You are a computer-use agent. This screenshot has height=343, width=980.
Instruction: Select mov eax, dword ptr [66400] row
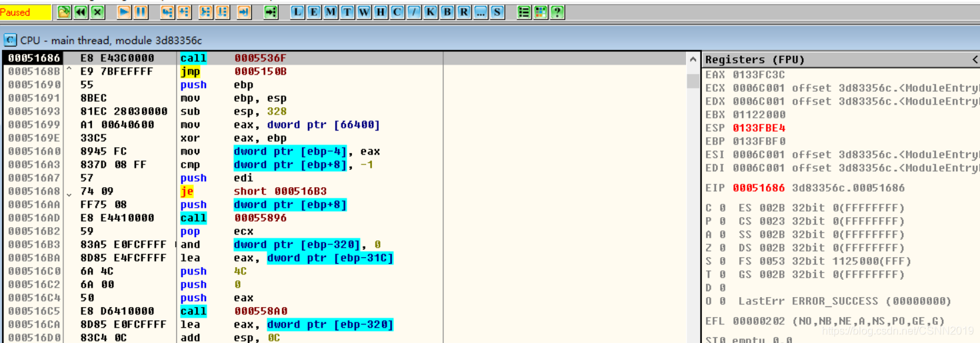[x=343, y=125]
